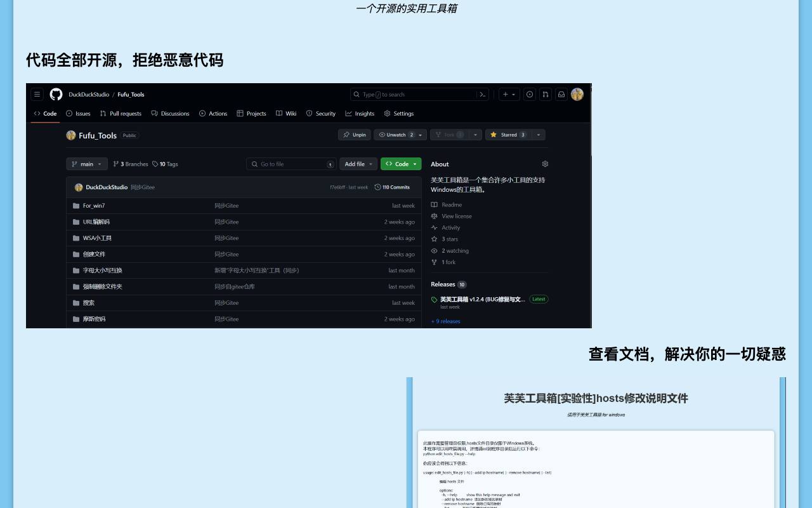
Task: Open the Actions tab
Action: pos(213,114)
